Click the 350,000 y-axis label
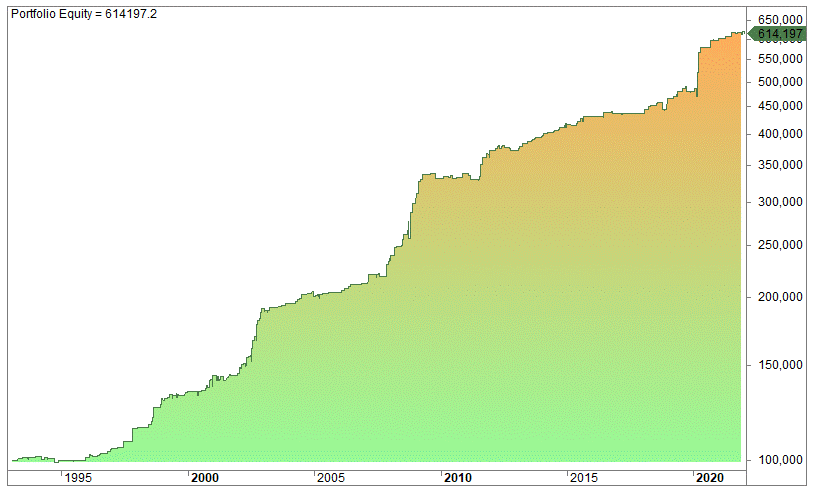 (781, 165)
